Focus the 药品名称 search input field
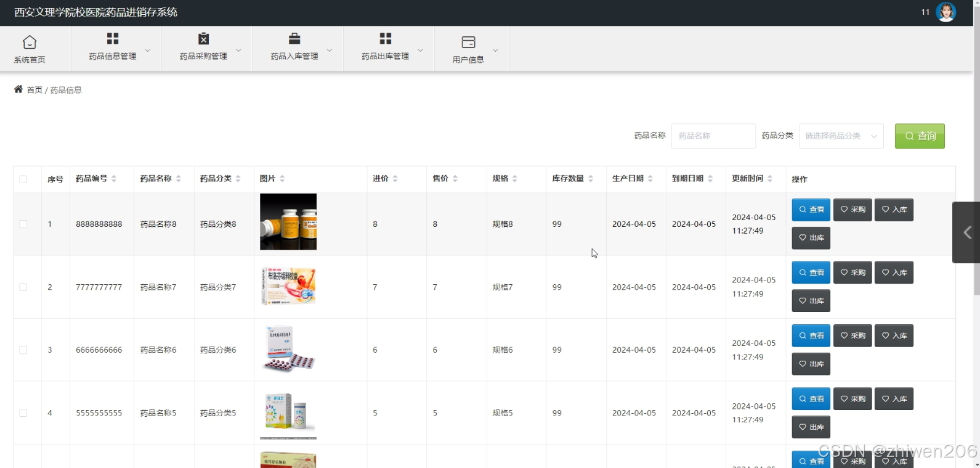 (713, 136)
